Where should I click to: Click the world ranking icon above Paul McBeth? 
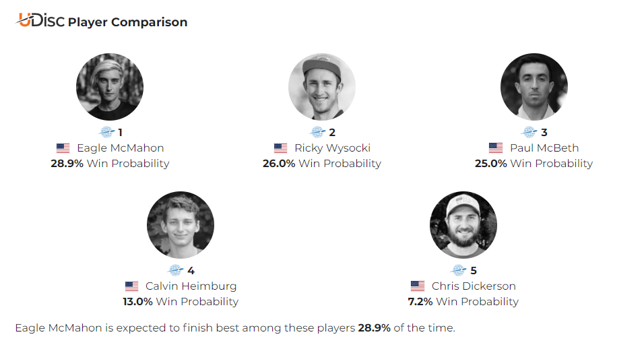point(529,132)
